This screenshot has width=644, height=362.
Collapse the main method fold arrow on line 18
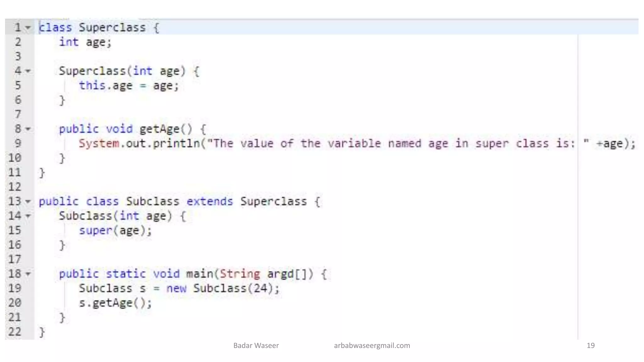(28, 274)
